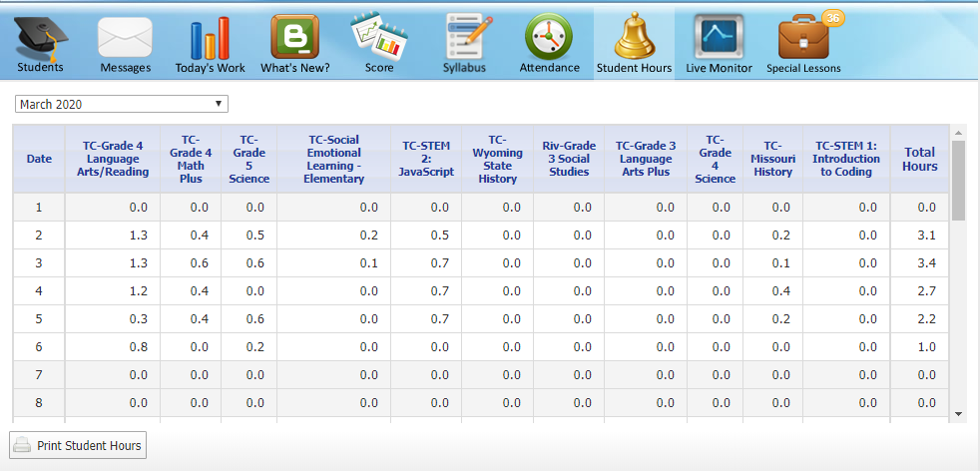The width and height of the screenshot is (980, 471).
Task: Click Riv-Grade 3 Social Studies column header
Action: [x=569, y=159]
